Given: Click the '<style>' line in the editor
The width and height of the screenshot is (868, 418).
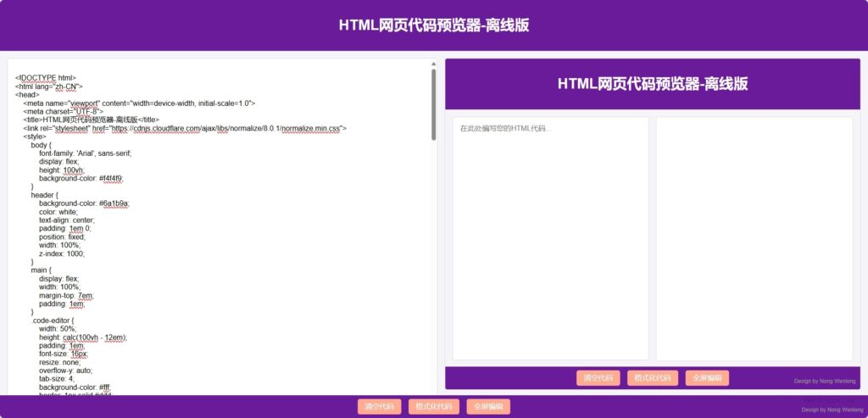Looking at the screenshot, I should [x=35, y=137].
